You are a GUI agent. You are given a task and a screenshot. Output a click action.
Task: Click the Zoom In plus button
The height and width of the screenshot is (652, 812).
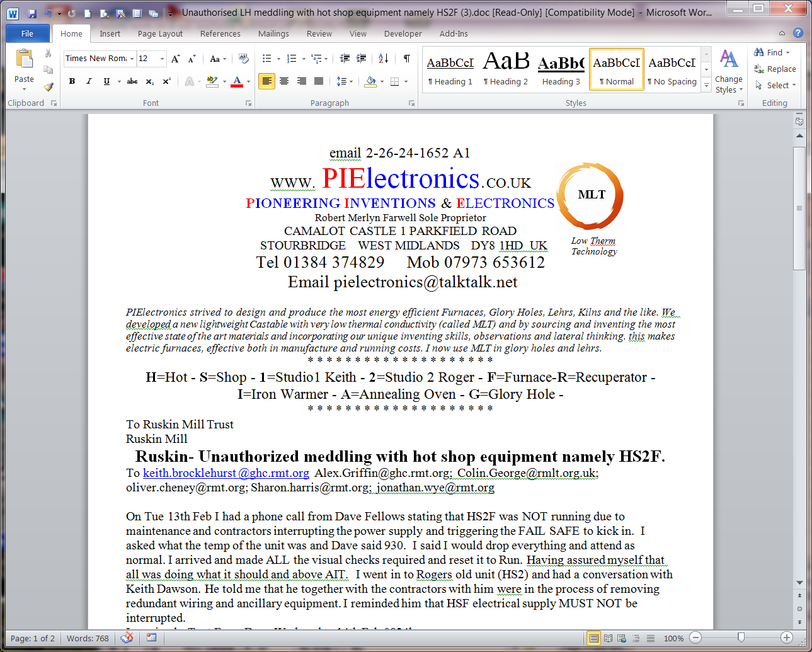pyautogui.click(x=786, y=638)
